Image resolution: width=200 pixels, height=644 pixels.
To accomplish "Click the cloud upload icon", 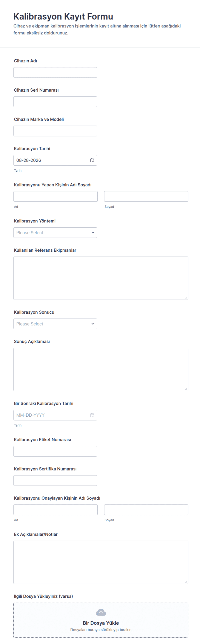I will coord(101,612).
